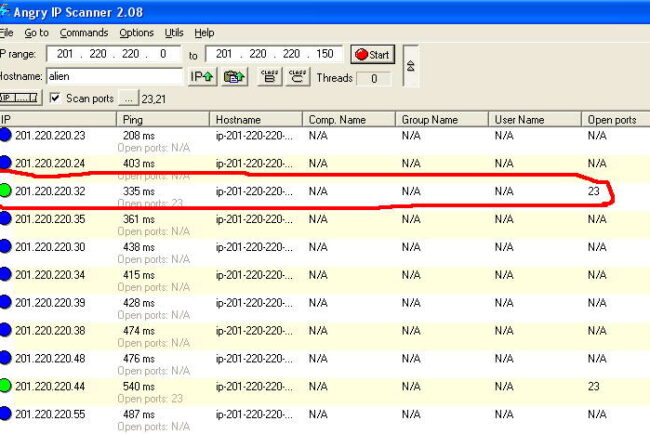Open the Options menu

point(136,33)
